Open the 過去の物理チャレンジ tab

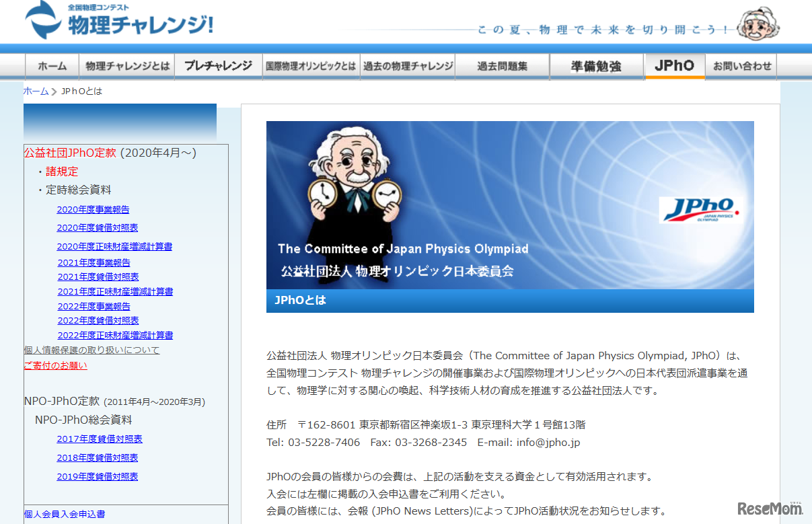(x=408, y=66)
